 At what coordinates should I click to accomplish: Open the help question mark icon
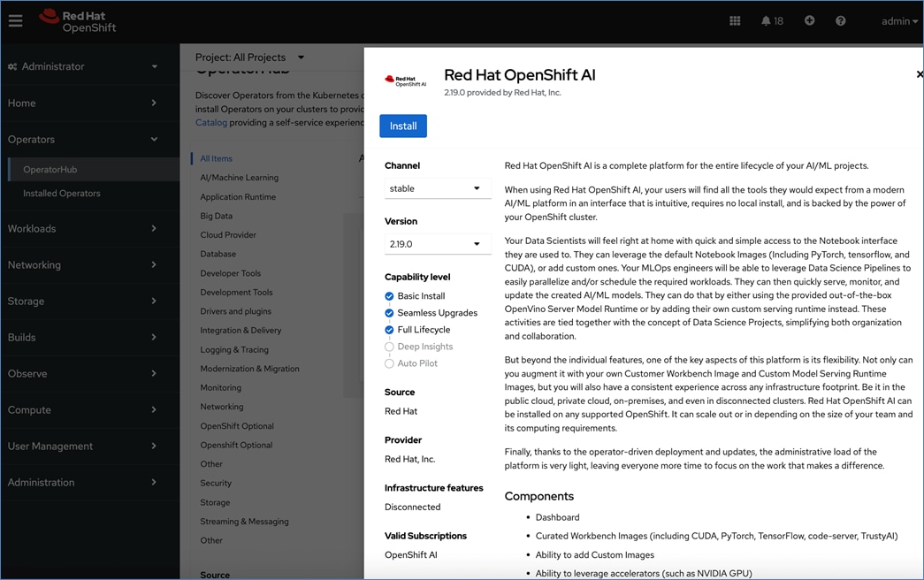coord(841,21)
